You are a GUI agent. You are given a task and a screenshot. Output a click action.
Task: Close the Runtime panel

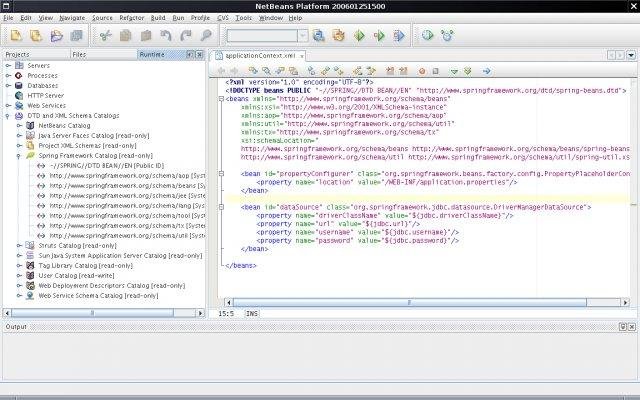(199, 54)
